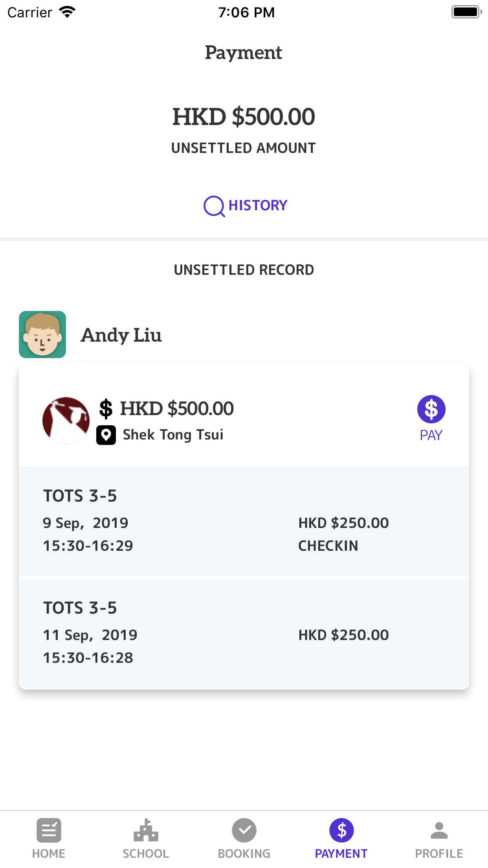Viewport: 488px width, 868px height.
Task: Open the History search icon
Action: 214,206
